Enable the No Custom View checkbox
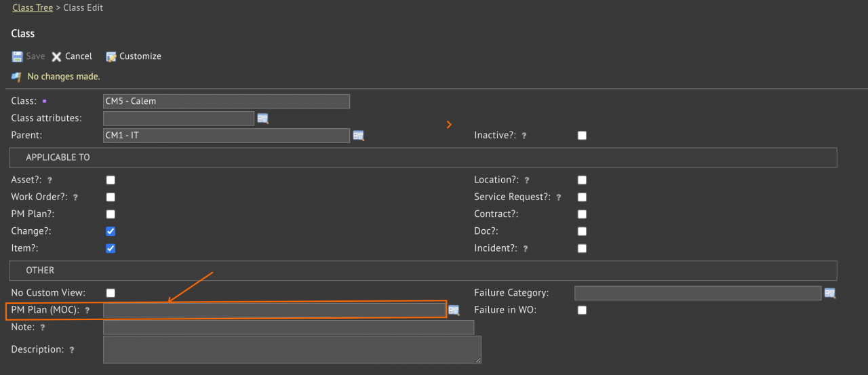Viewport: 868px width, 375px height. coord(111,293)
